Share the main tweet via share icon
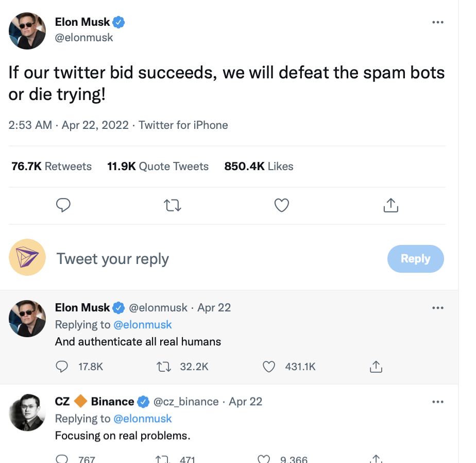 click(x=391, y=205)
